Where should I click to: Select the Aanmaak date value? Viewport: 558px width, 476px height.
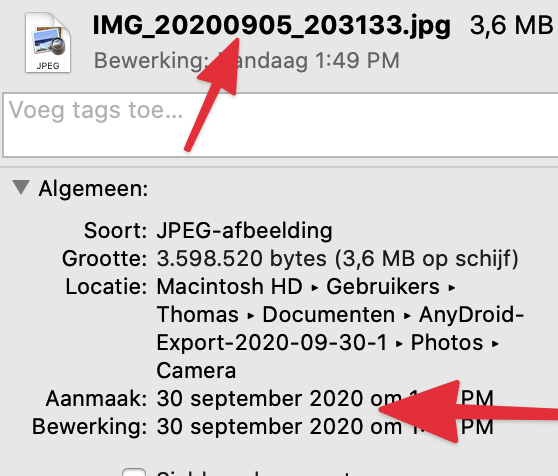325,398
